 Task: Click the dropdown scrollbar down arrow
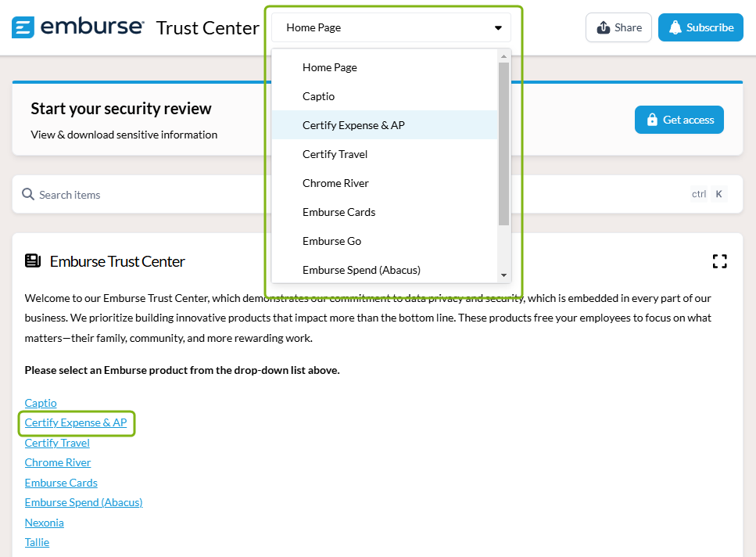(503, 275)
